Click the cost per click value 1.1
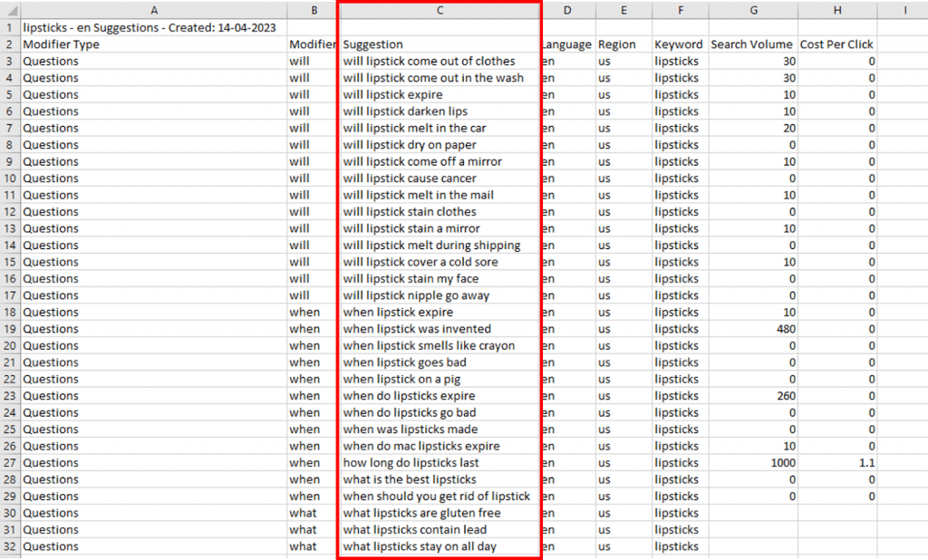 pos(866,463)
